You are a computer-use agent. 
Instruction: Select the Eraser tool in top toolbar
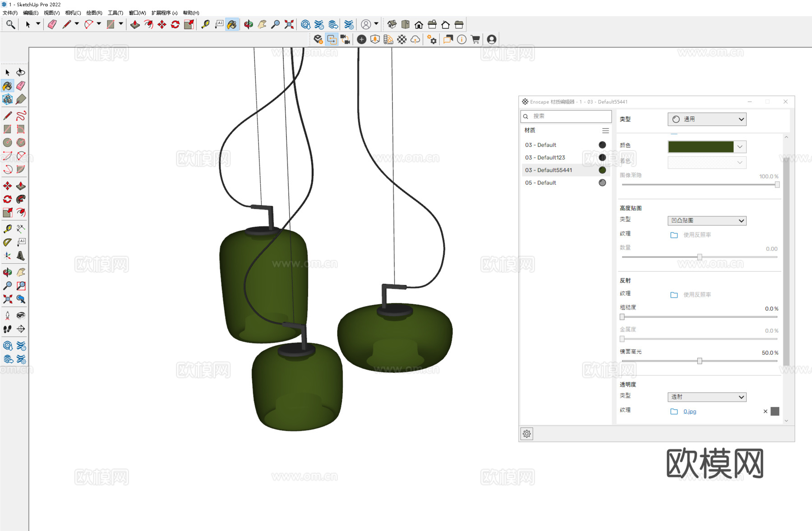tap(52, 24)
